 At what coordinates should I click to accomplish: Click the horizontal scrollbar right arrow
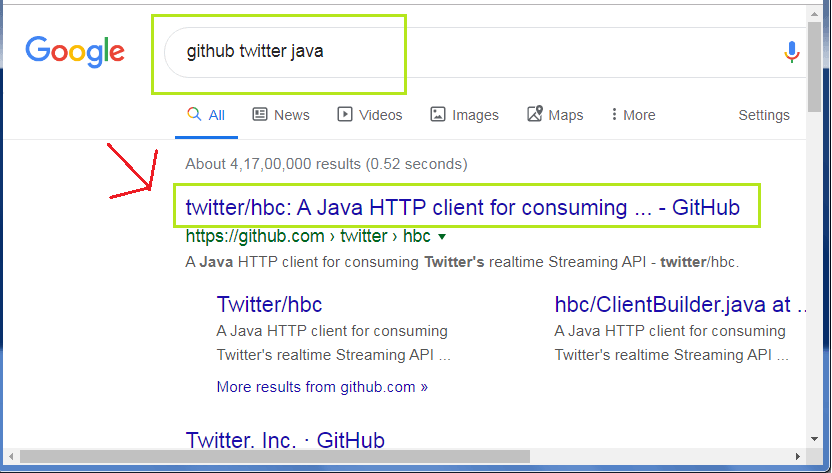[x=798, y=457]
